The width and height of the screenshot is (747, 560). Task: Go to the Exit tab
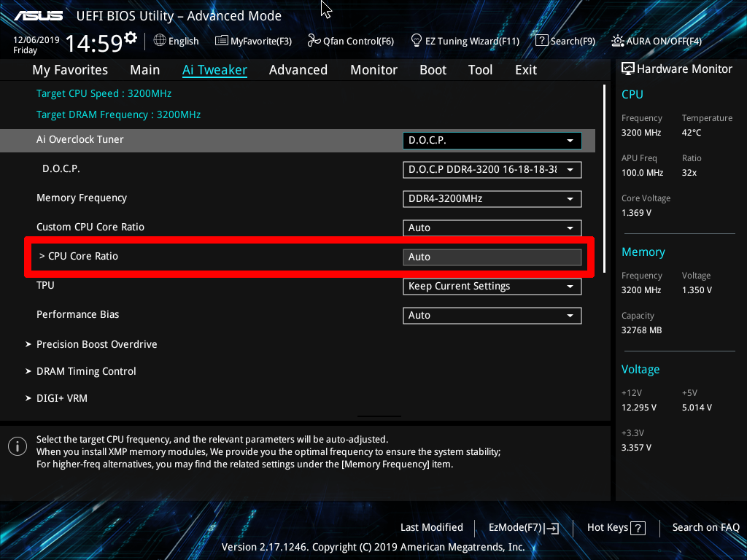[x=526, y=70]
